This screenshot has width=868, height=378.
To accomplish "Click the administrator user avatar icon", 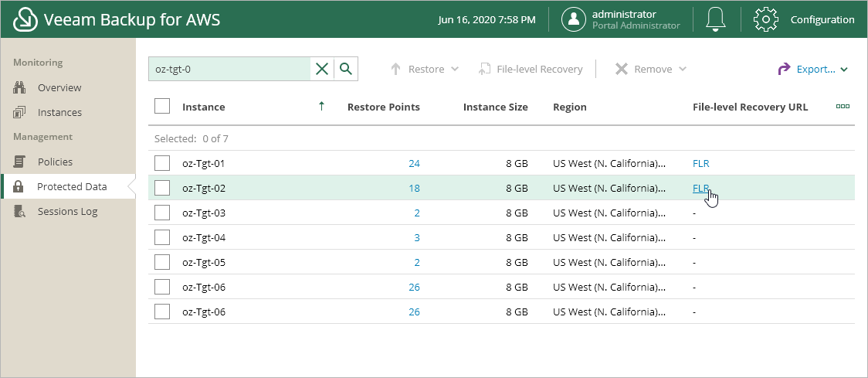I will point(574,19).
